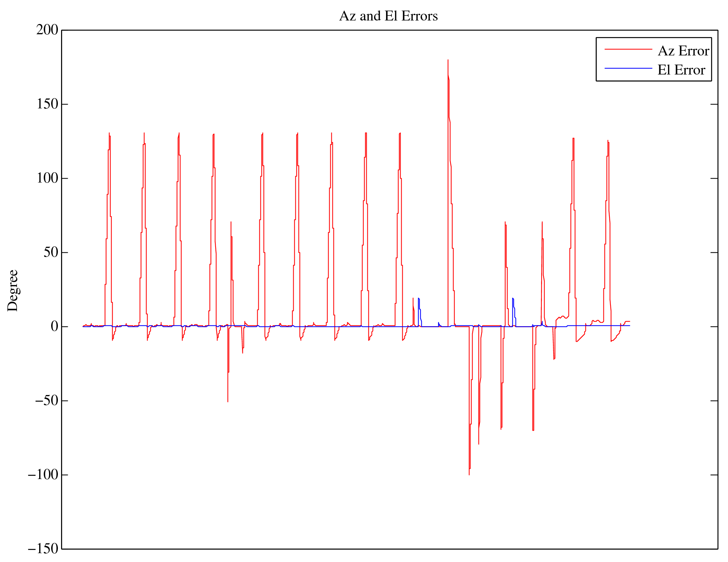Select the 'Az Error' legend label
The width and height of the screenshot is (728, 562).
click(683, 51)
